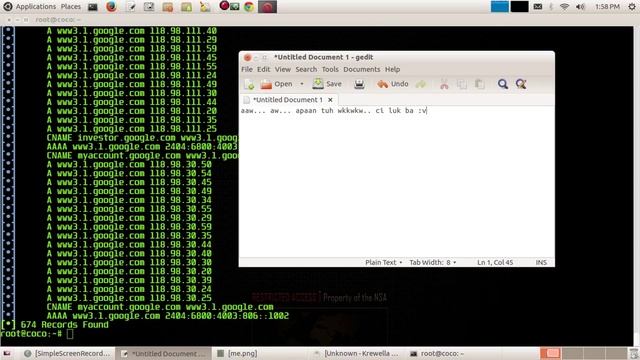
Task: Open the Plain Text language dropdown
Action: [383, 262]
